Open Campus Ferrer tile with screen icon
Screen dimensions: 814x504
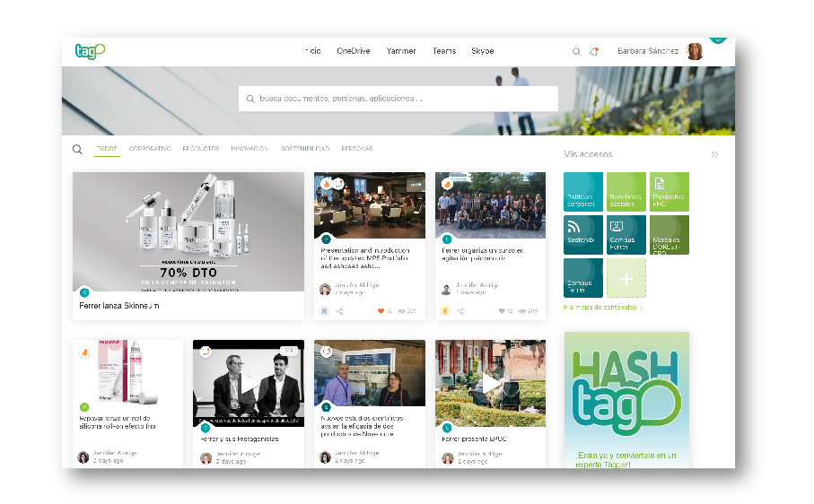click(626, 235)
